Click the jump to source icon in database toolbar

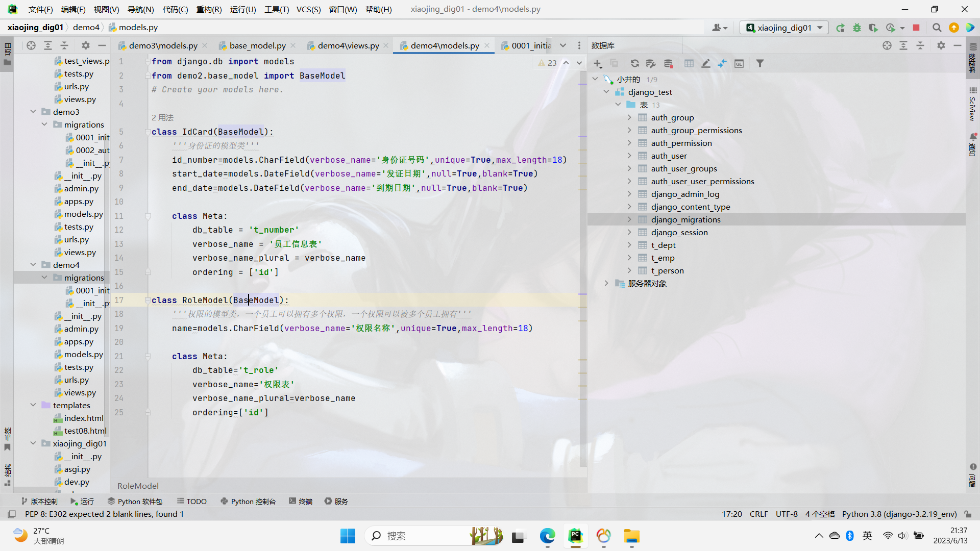pos(722,63)
